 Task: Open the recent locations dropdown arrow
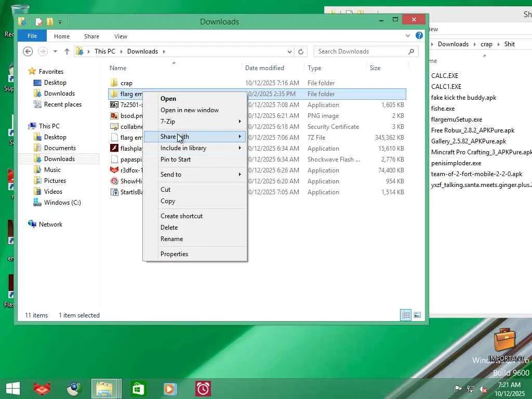pyautogui.click(x=55, y=51)
